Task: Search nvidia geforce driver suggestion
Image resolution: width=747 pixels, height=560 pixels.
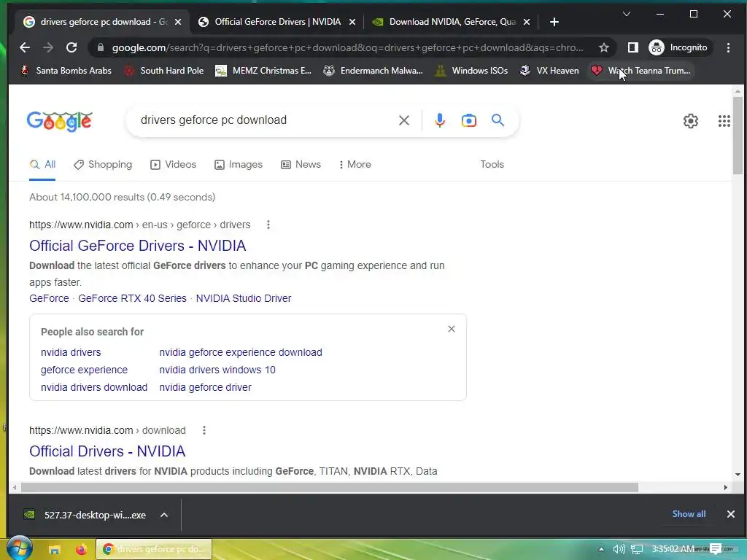Action: click(205, 388)
